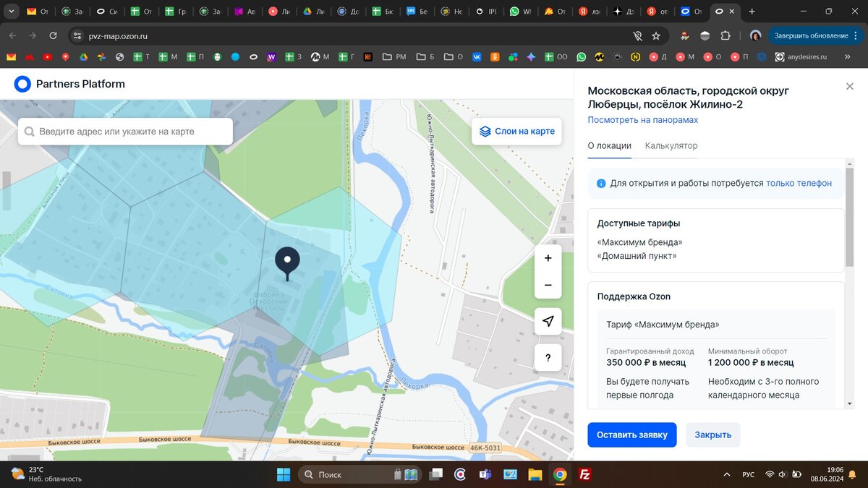The image size is (868, 488).
Task: Click the Windows taskbar search box "Поиск"
Action: [x=359, y=474]
